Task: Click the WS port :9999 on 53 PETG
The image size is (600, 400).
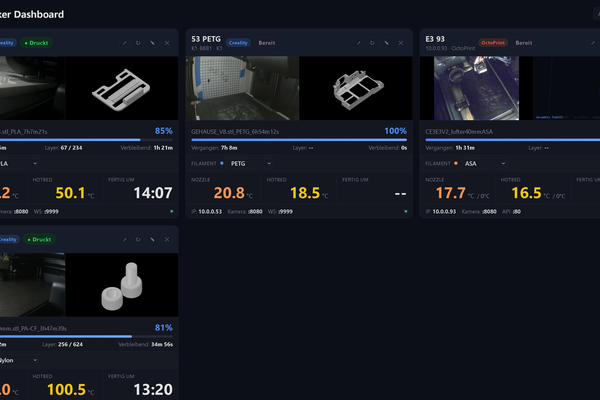Action: click(x=285, y=212)
